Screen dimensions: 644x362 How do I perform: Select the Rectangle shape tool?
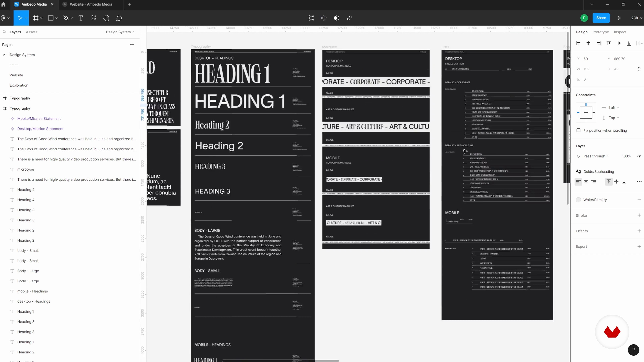coord(51,18)
